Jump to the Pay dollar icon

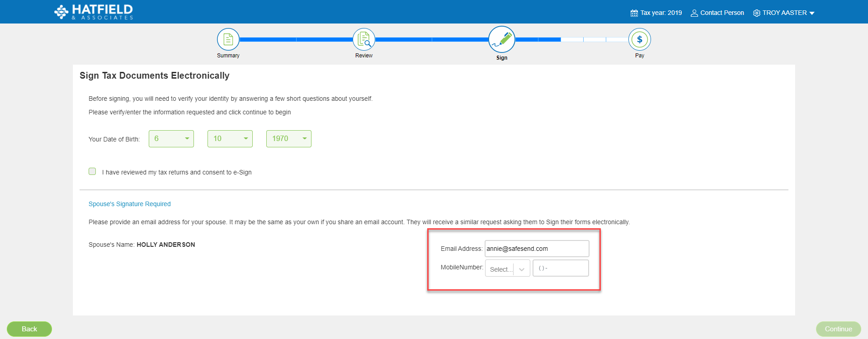coord(640,39)
